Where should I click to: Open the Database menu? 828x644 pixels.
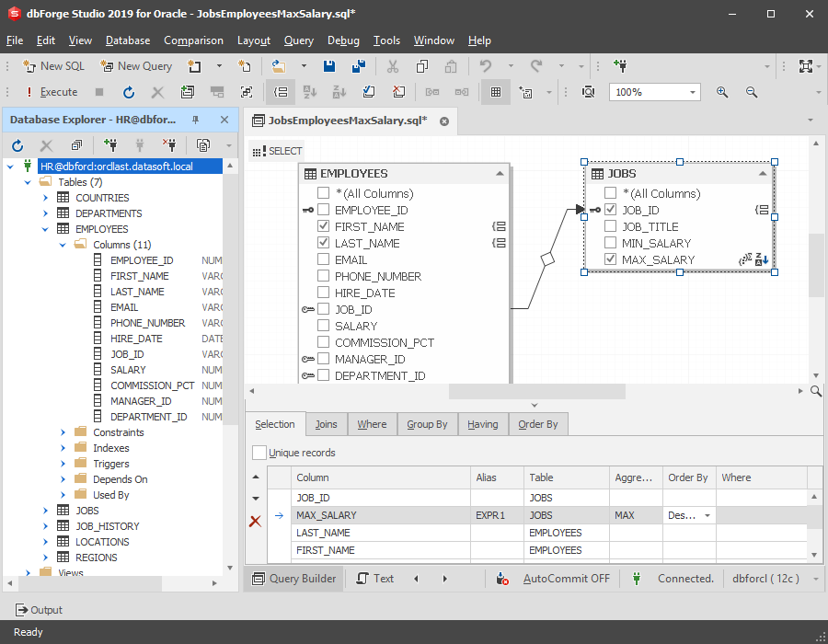pos(128,40)
